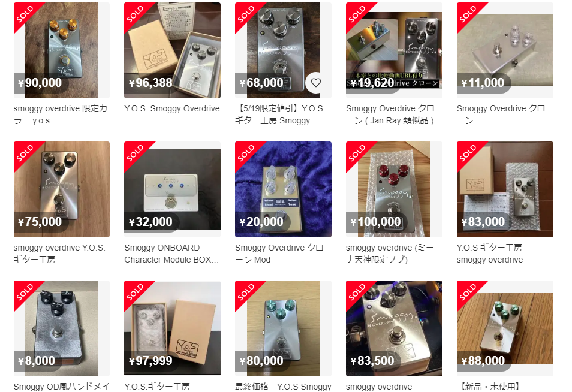View the ¥83,000 Y.O.S listing photo
Screen dimensions: 572x392
pyautogui.click(x=505, y=189)
